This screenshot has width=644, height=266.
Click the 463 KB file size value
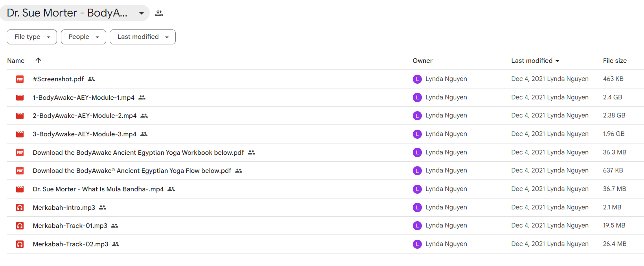tap(613, 79)
